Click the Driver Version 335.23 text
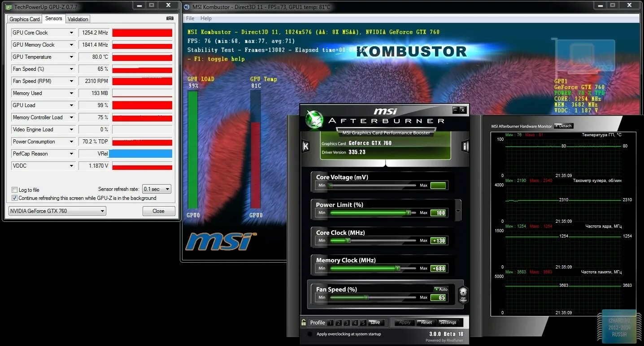 click(x=344, y=152)
